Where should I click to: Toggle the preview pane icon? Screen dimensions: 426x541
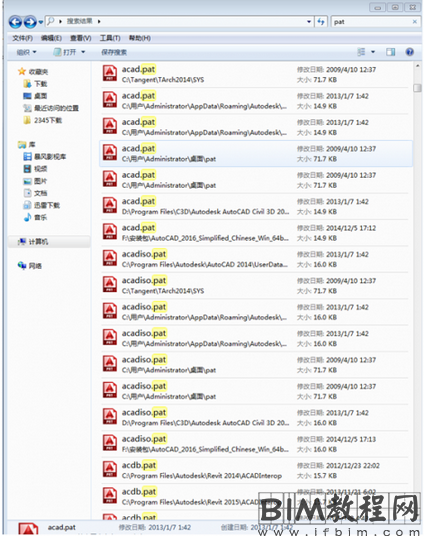[x=390, y=52]
